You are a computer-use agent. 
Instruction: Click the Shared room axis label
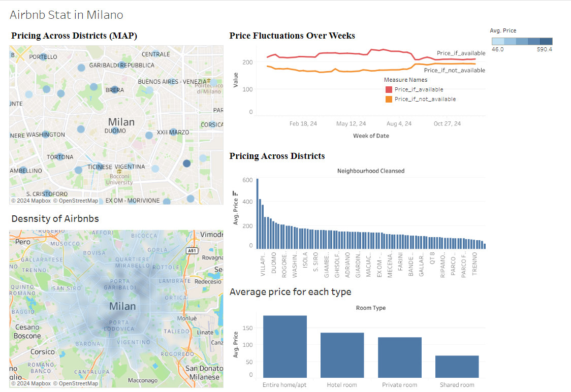click(x=457, y=385)
